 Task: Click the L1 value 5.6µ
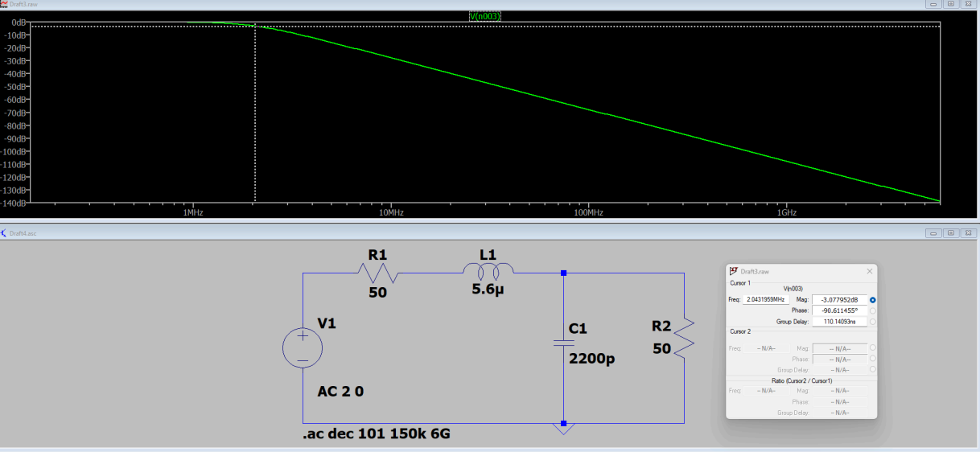click(488, 289)
